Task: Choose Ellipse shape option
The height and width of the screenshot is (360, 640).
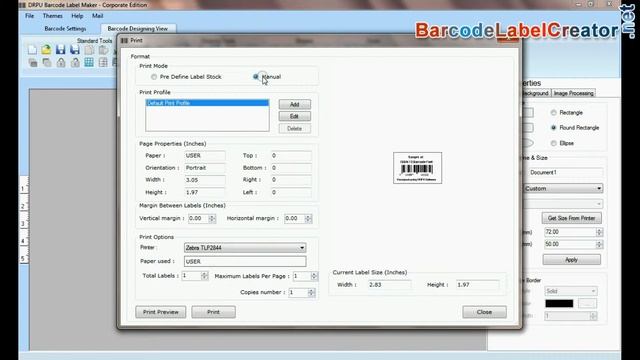Action: tap(553, 143)
